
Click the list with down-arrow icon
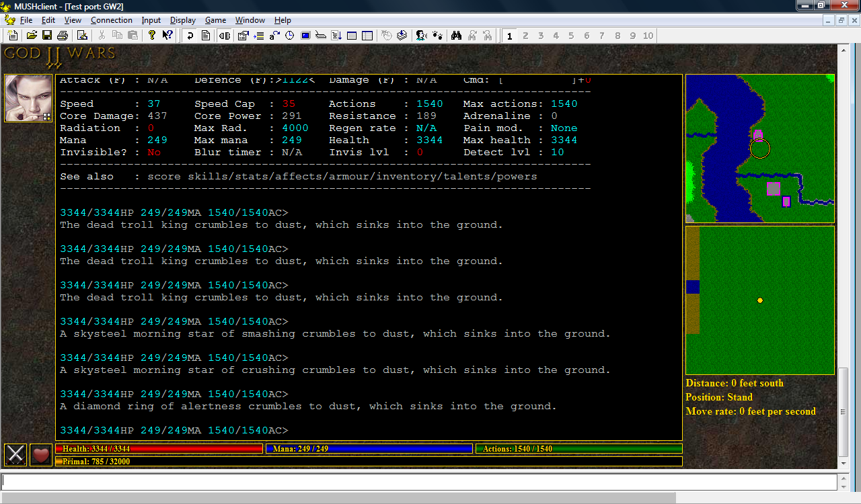(x=336, y=36)
